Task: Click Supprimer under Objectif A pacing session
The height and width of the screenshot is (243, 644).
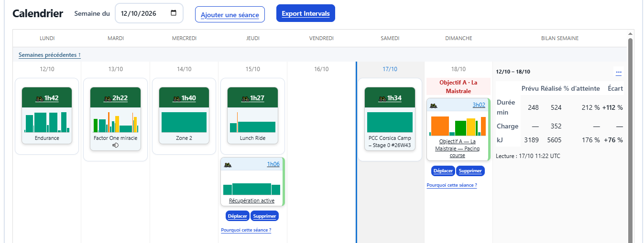Action: coord(470,171)
